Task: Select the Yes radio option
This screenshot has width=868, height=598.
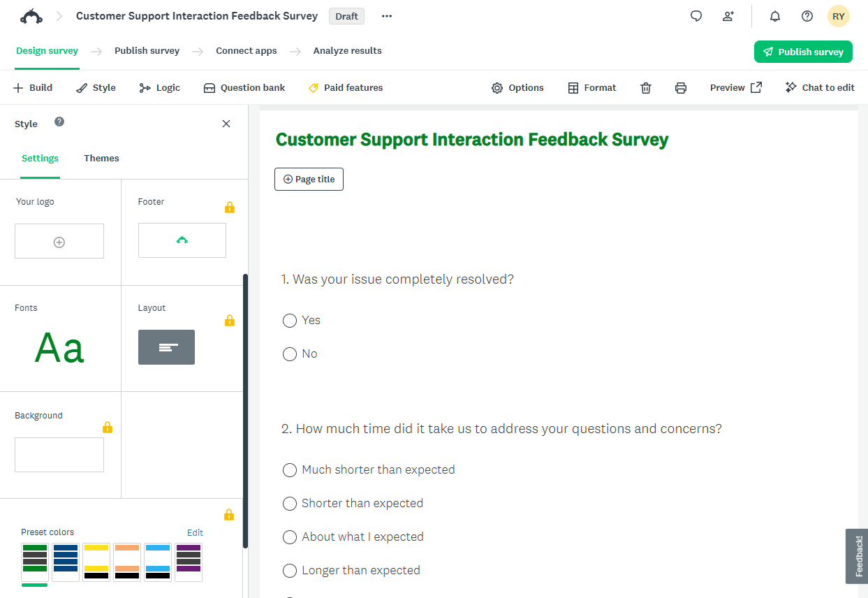Action: [290, 321]
